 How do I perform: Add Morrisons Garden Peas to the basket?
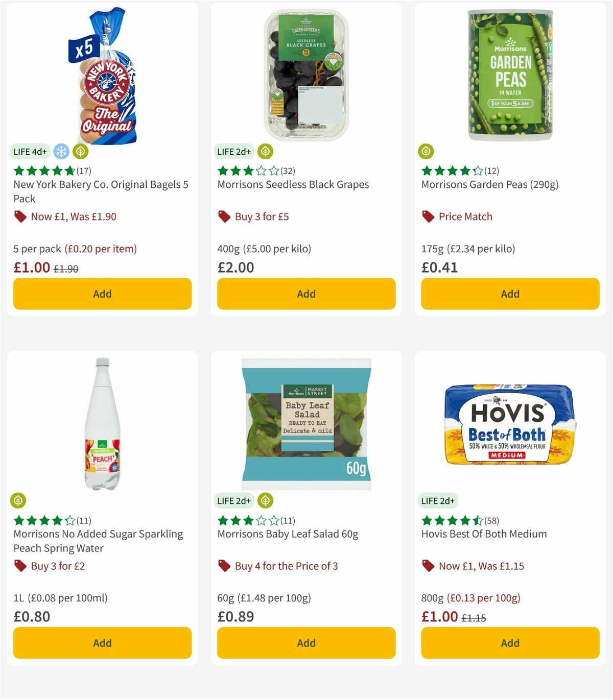[x=510, y=294]
